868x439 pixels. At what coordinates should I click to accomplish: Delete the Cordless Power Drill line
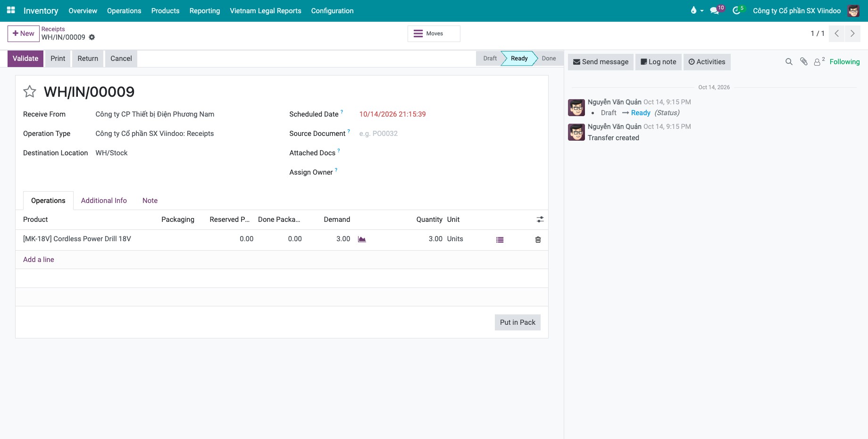pos(538,240)
